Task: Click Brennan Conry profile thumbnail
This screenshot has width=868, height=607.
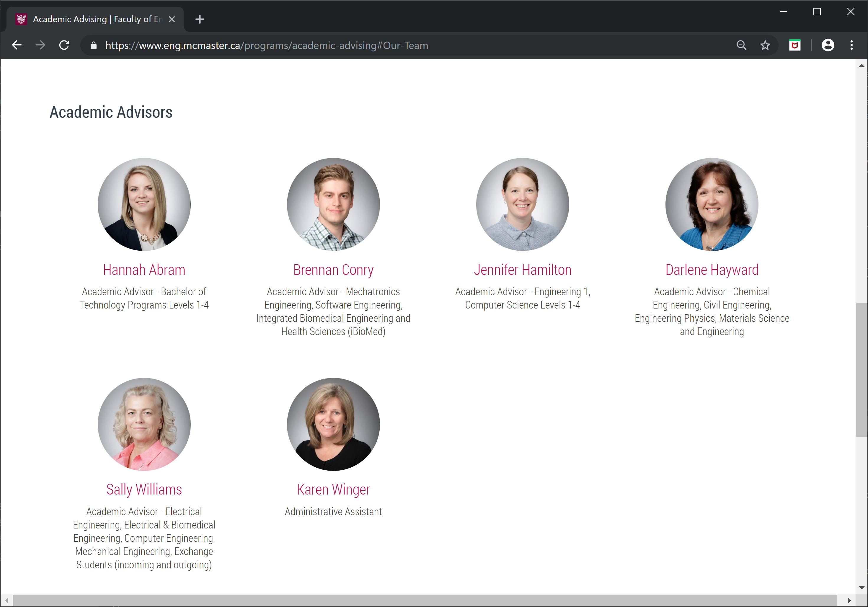Action: (333, 205)
